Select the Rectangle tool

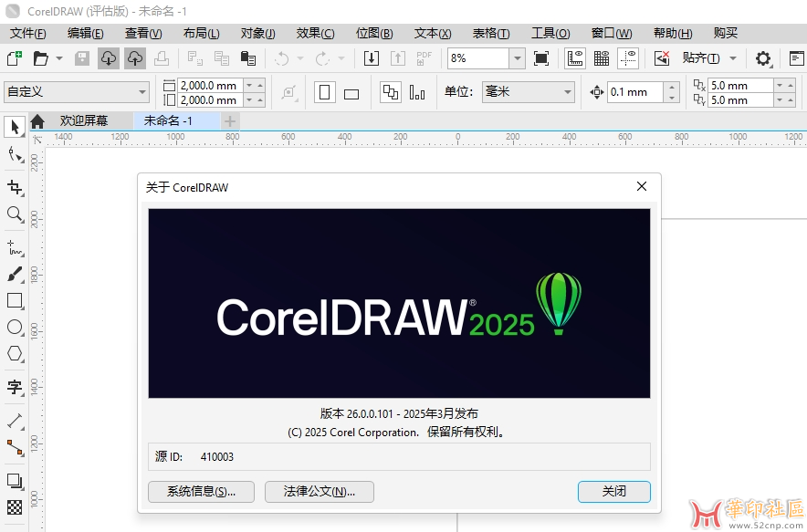coord(15,300)
